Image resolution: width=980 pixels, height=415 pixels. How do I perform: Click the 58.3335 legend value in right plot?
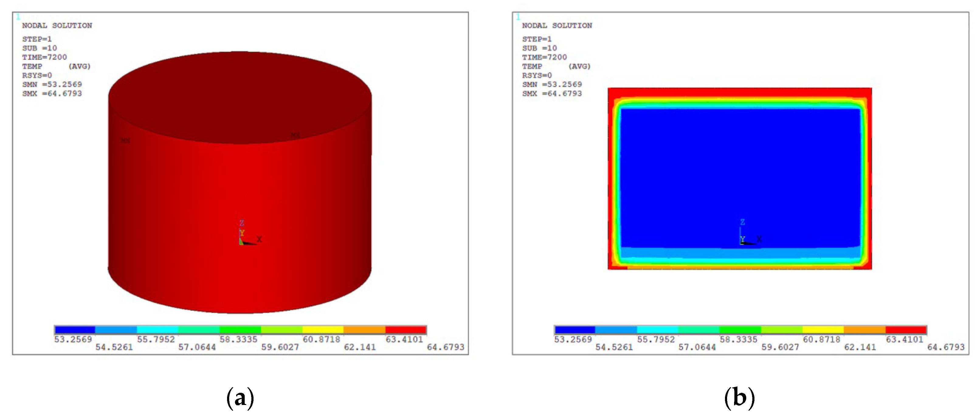[x=738, y=339]
